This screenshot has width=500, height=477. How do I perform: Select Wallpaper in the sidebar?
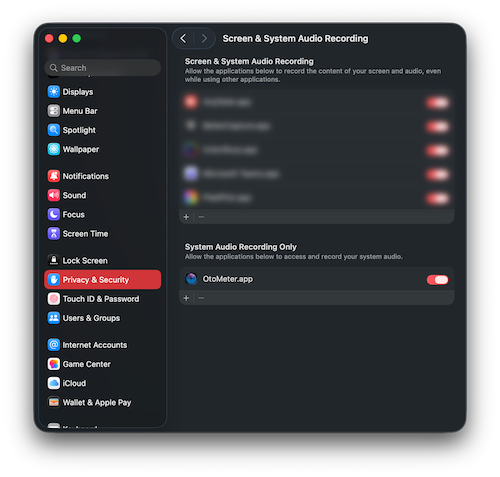(103, 149)
